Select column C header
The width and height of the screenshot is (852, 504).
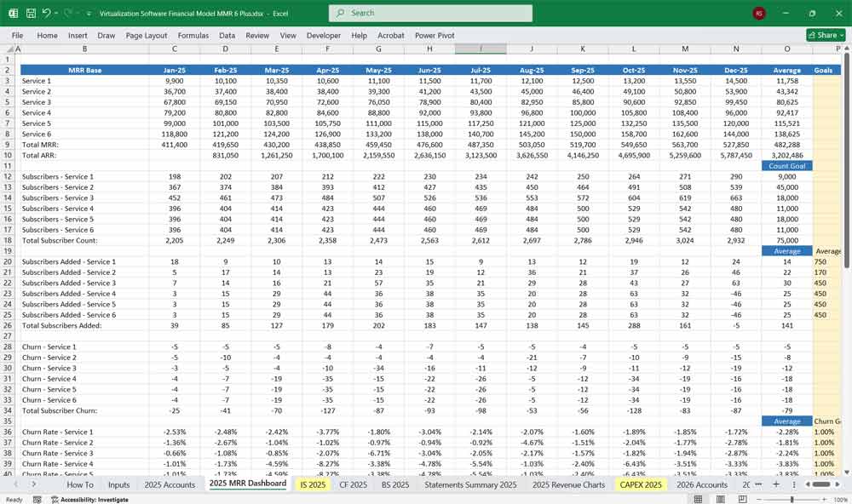point(175,49)
